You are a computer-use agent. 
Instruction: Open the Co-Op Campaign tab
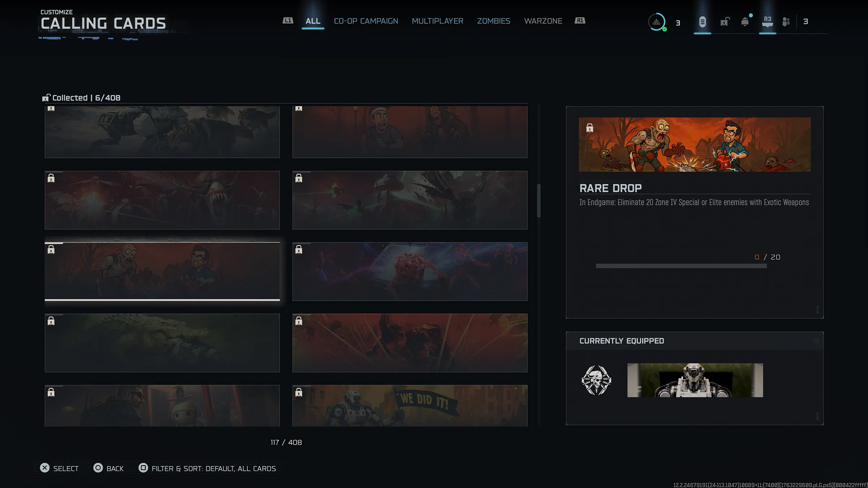coord(366,21)
